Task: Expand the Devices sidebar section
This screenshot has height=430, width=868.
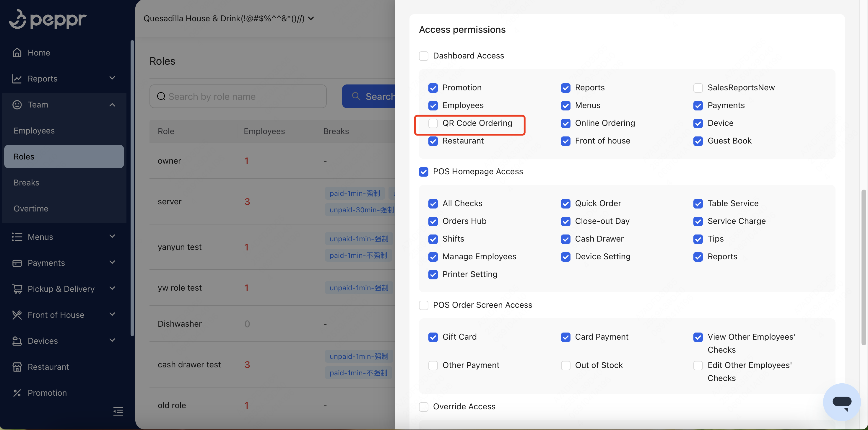Action: point(113,341)
